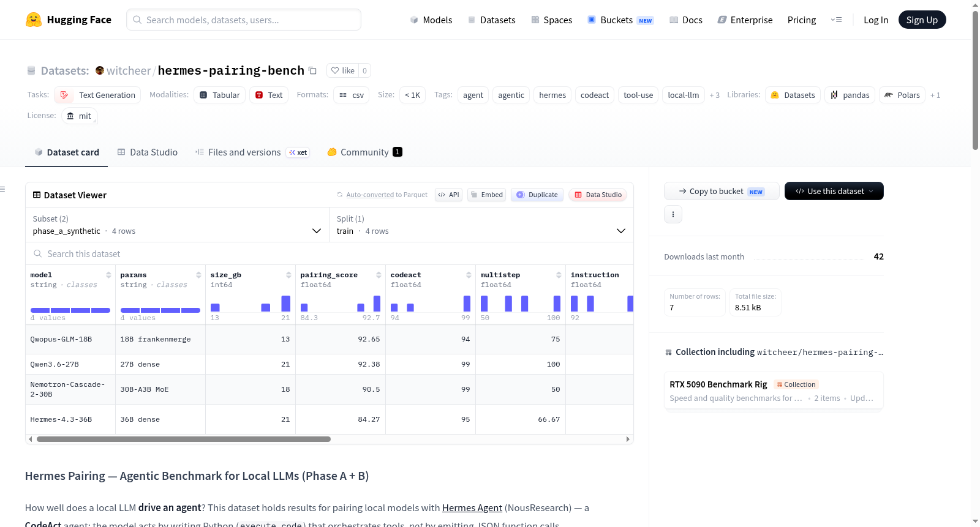Open the witcheer profile link
The image size is (980, 527).
coord(129,70)
